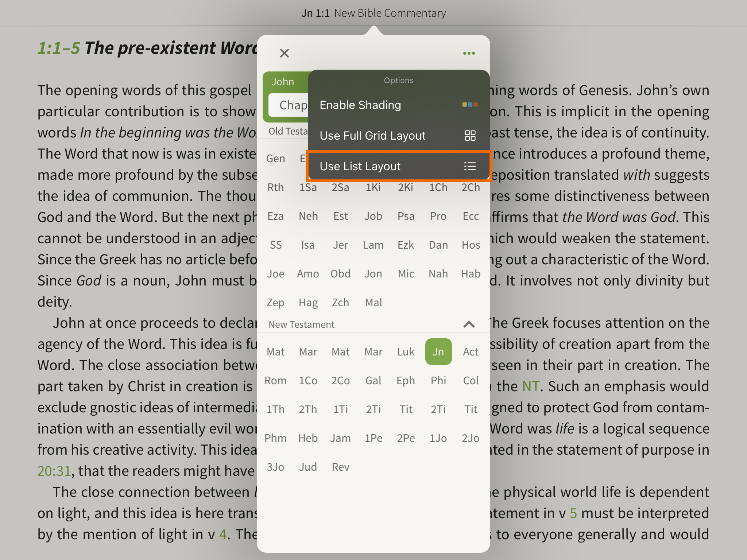Screen dimensions: 747x560
Task: Select Use Full Grid Layout
Action: pos(399,136)
